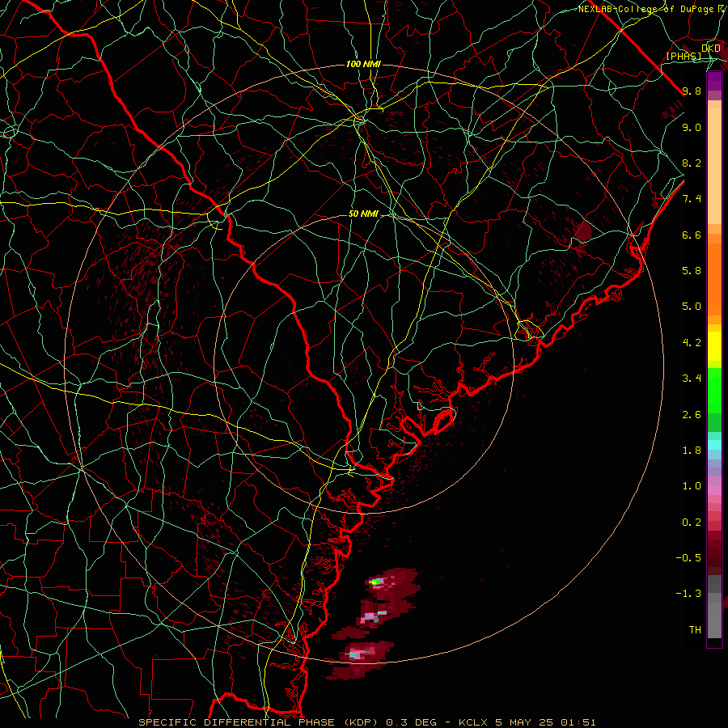Select the 4.2 value on the color scale
This screenshot has height=728, width=728.
coord(692,343)
